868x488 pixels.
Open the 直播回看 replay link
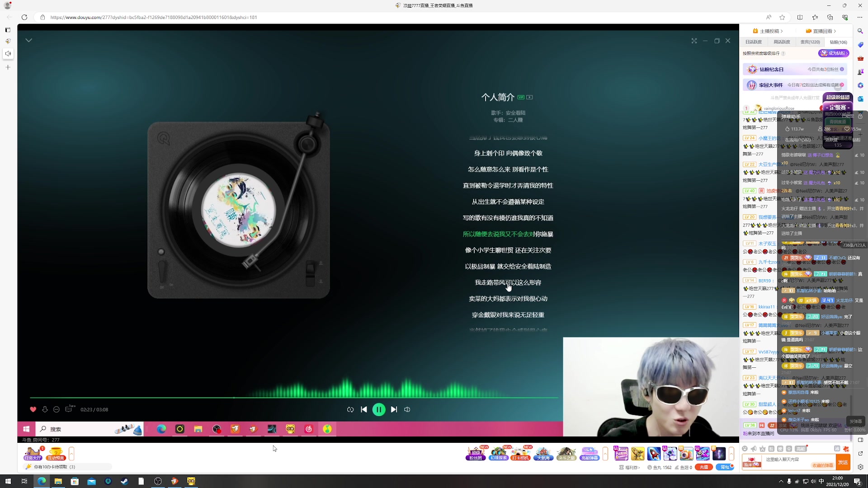821,31
